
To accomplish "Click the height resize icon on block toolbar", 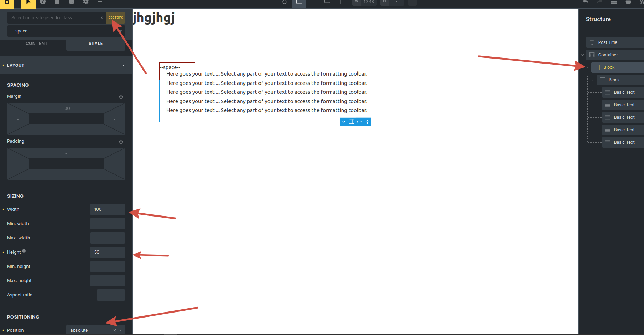I will pos(367,122).
